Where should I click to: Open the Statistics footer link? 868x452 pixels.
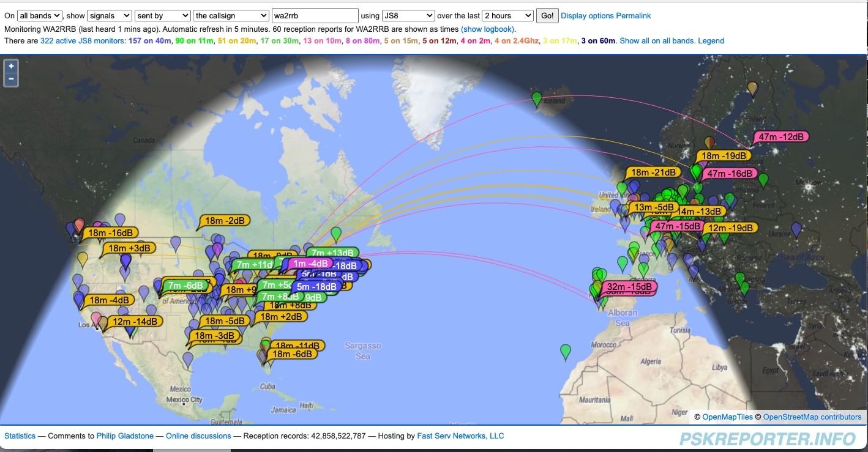[20, 436]
